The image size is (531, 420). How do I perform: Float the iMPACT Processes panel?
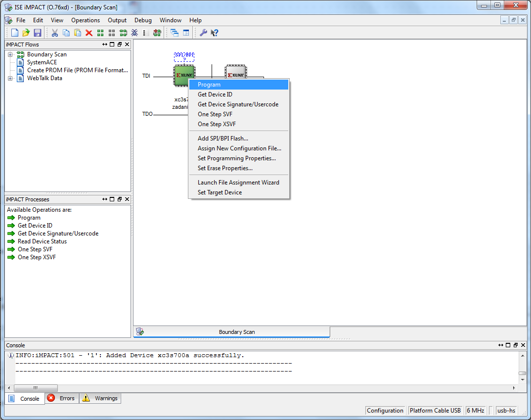click(120, 199)
